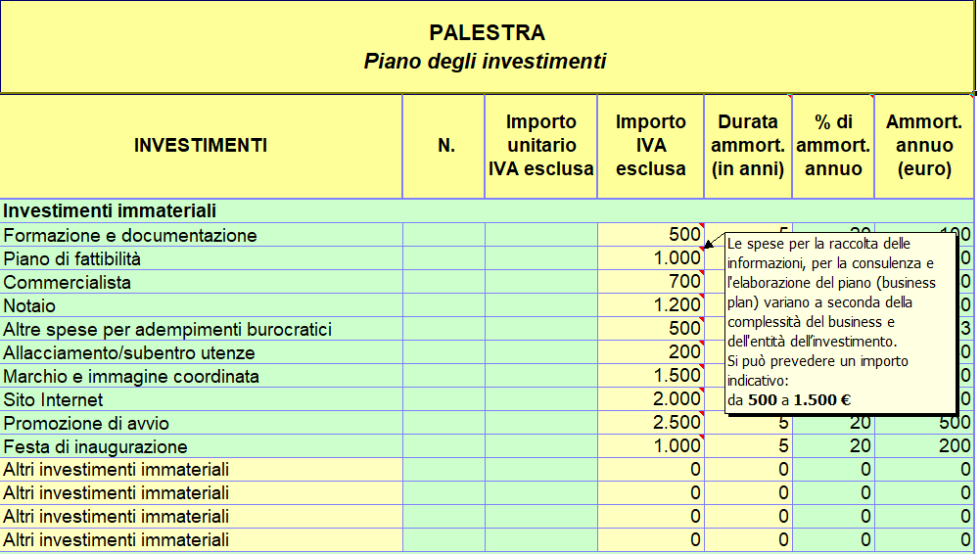Click the 200 amount for Allacciamento utenze
The image size is (980, 554).
point(651,352)
